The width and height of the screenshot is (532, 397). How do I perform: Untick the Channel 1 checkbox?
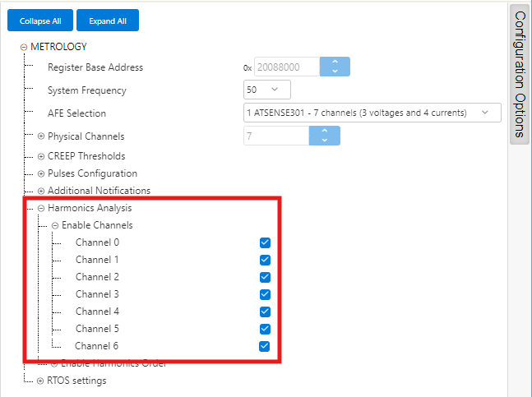[x=265, y=260]
